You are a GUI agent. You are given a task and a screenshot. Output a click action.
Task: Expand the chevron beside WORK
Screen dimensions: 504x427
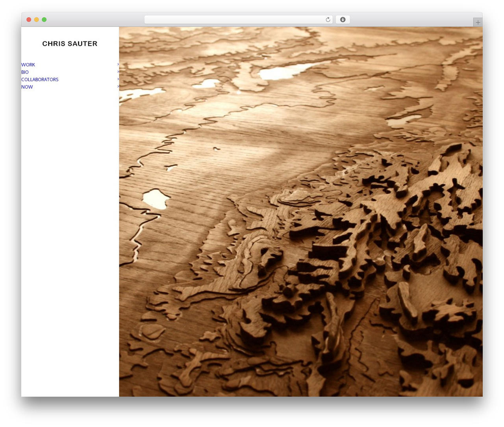tap(118, 64)
